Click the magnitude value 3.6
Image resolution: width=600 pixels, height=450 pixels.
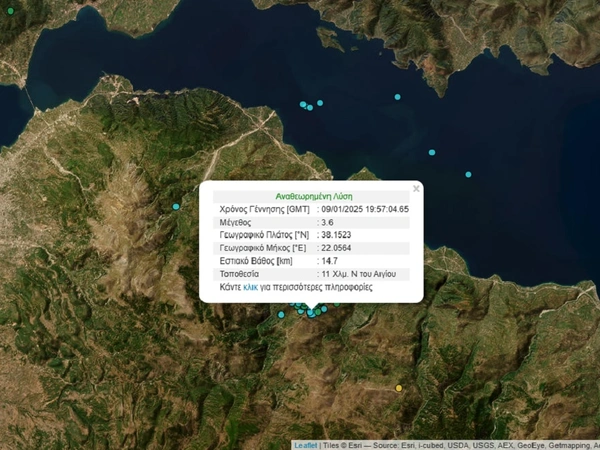[327, 222]
